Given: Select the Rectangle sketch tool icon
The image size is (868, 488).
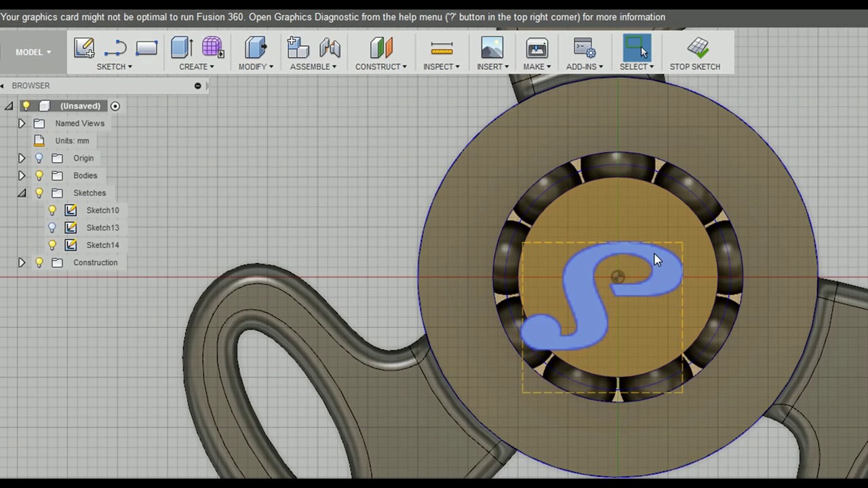Looking at the screenshot, I should (146, 48).
